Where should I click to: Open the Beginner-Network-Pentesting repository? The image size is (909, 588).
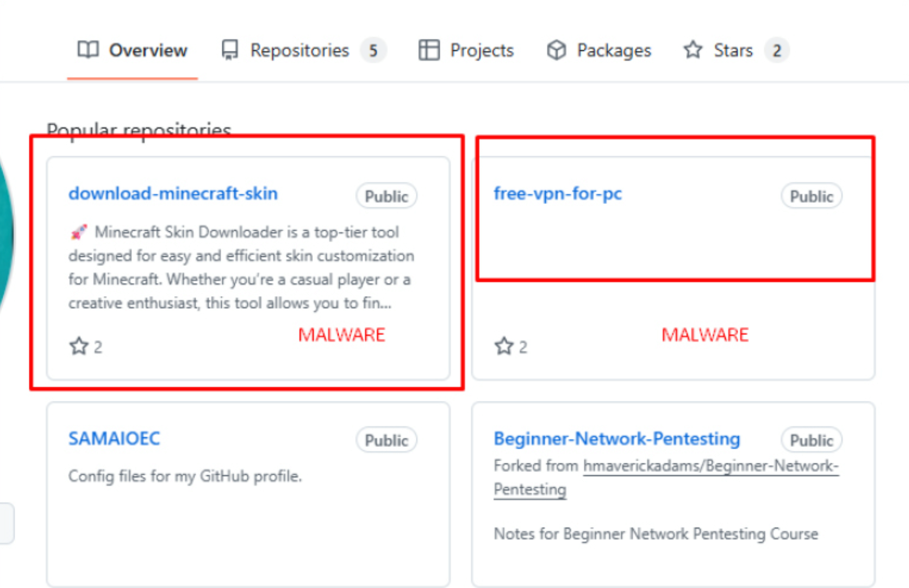[616, 438]
